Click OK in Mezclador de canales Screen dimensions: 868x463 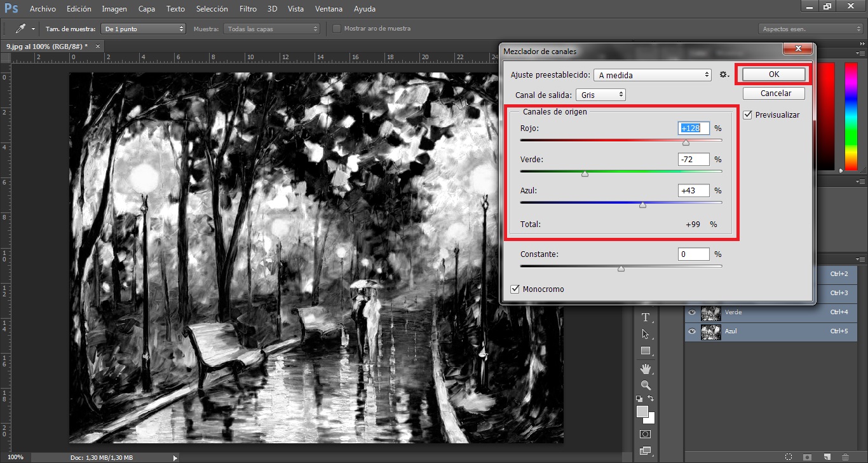click(773, 74)
